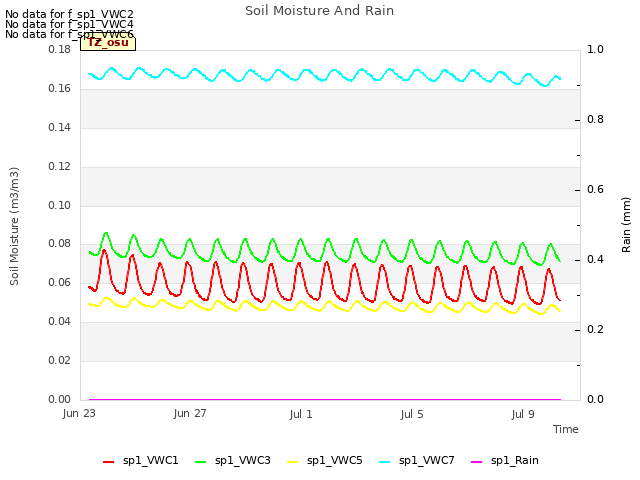Click the No data for f_sp1_VWC2 message

pos(69,14)
